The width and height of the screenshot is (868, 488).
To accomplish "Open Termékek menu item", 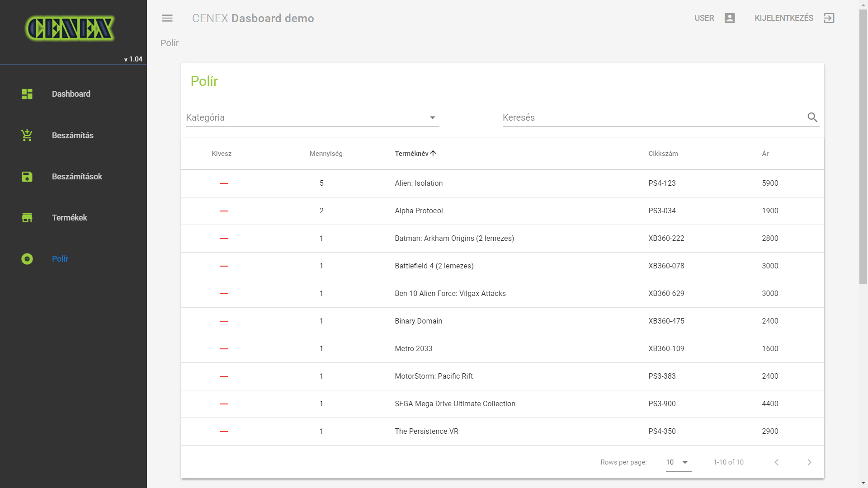I will [x=70, y=218].
